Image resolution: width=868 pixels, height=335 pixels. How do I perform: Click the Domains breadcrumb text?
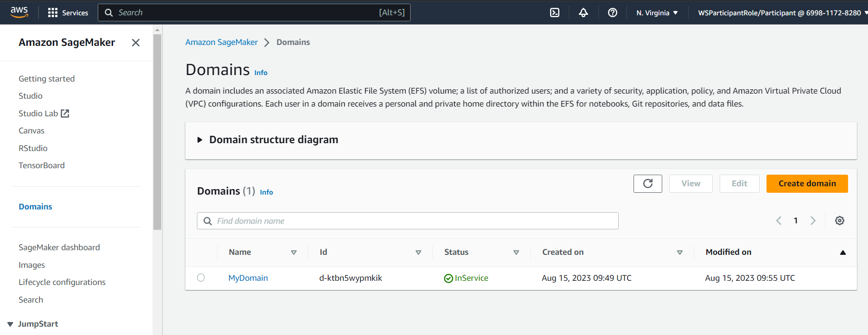pos(293,42)
